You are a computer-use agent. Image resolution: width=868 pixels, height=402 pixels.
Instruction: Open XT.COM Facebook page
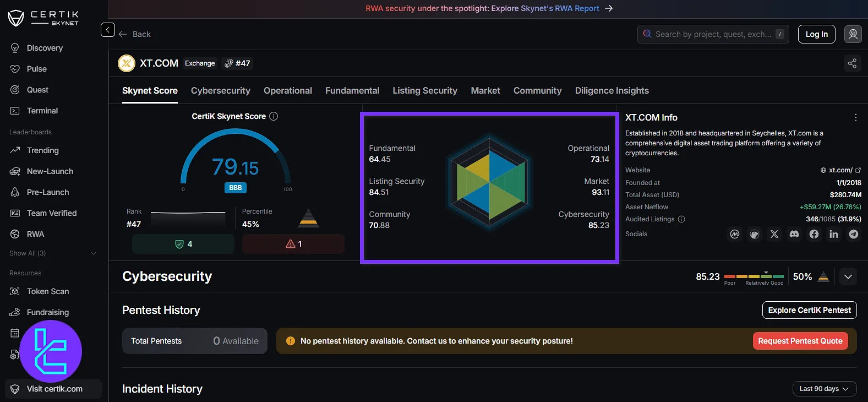(x=814, y=234)
